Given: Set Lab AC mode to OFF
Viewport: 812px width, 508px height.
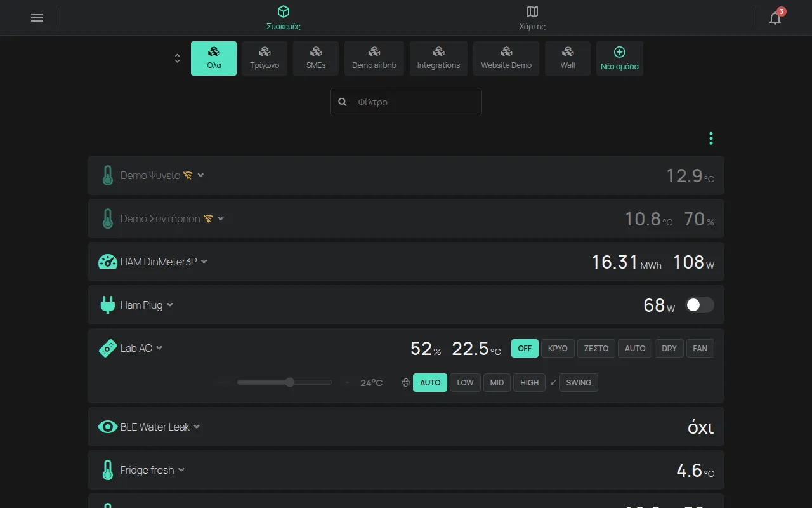Looking at the screenshot, I should coord(525,348).
